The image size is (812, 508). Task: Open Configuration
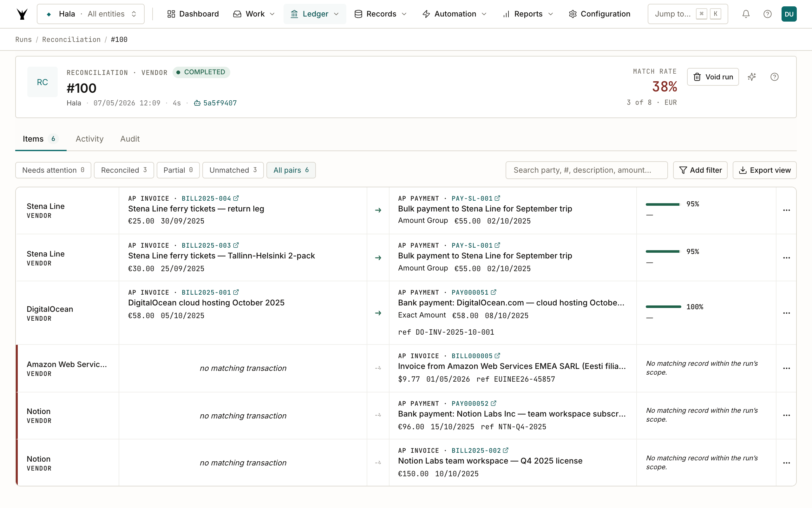coord(599,14)
